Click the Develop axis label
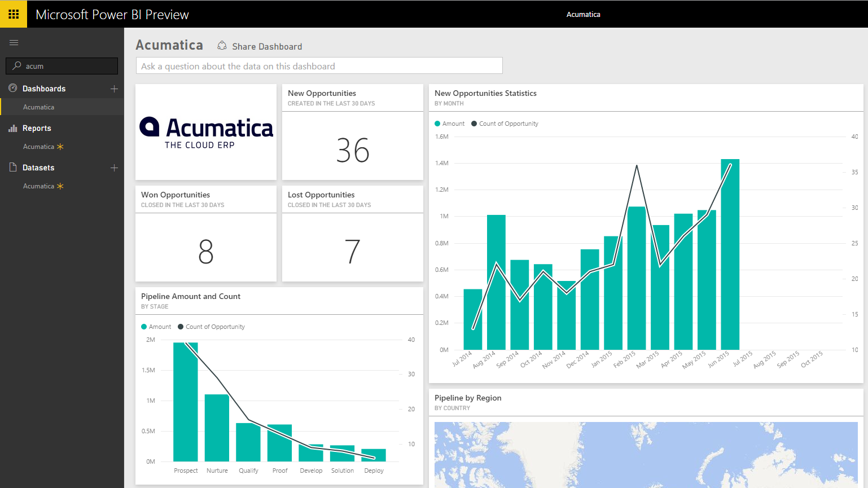The image size is (868, 488). [x=311, y=471]
